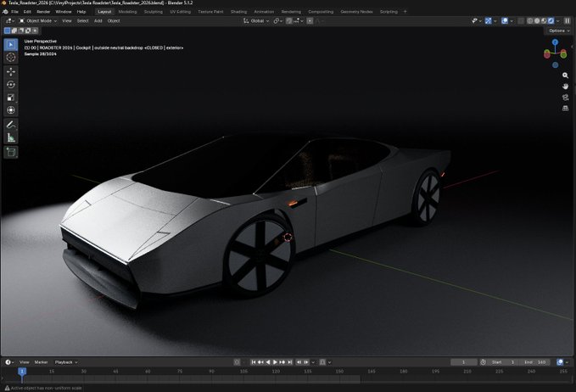Image resolution: width=576 pixels, height=392 pixels.
Task: Switch to Geometry Nodes workspace tab
Action: point(356,12)
